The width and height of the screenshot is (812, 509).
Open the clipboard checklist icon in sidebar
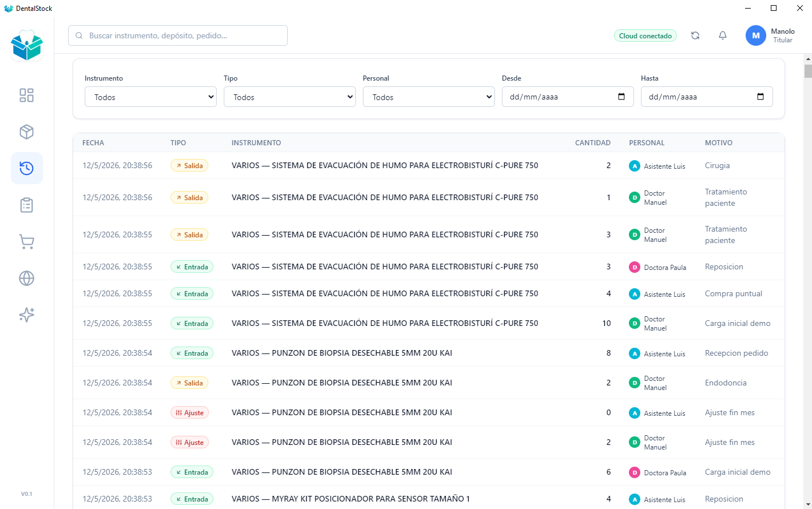[x=27, y=205]
